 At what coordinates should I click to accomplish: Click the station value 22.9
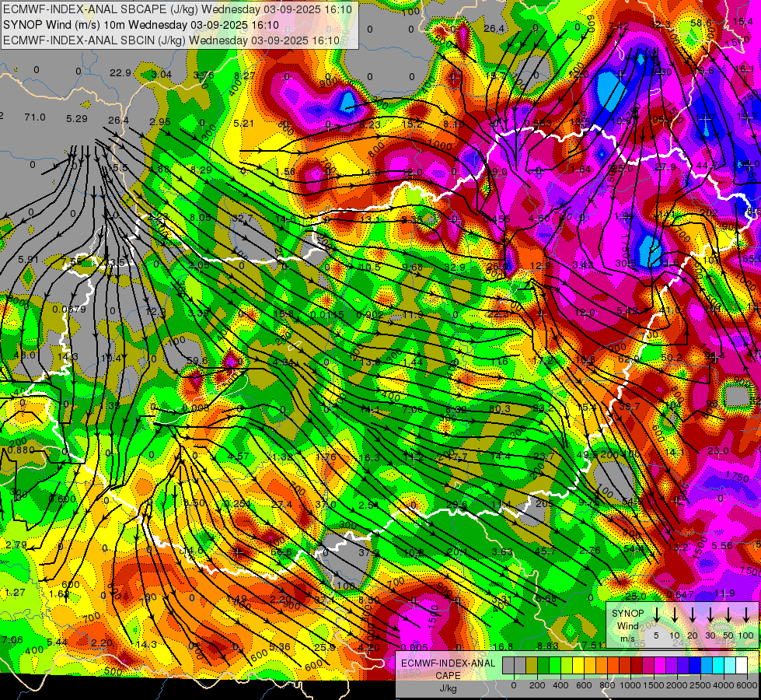[x=120, y=73]
